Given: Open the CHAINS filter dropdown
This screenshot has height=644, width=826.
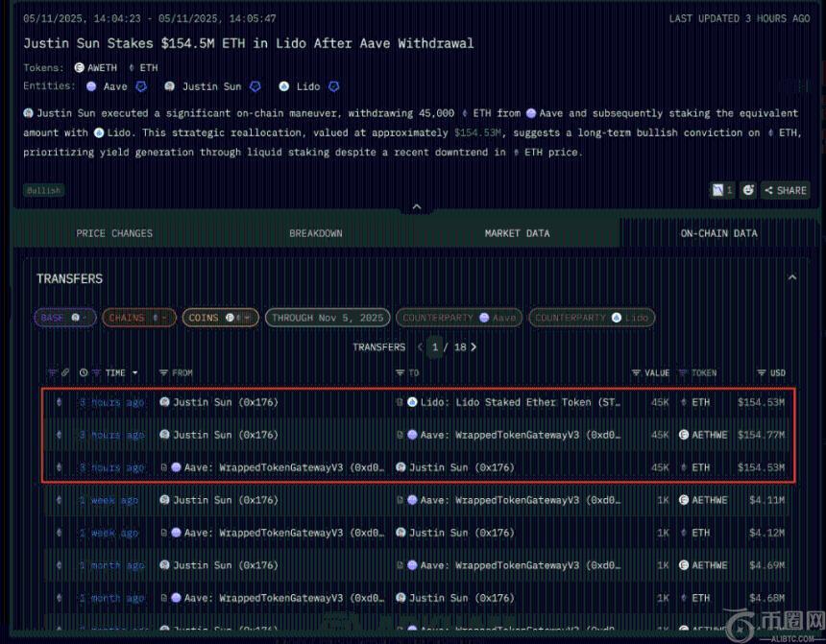Looking at the screenshot, I should pos(138,318).
